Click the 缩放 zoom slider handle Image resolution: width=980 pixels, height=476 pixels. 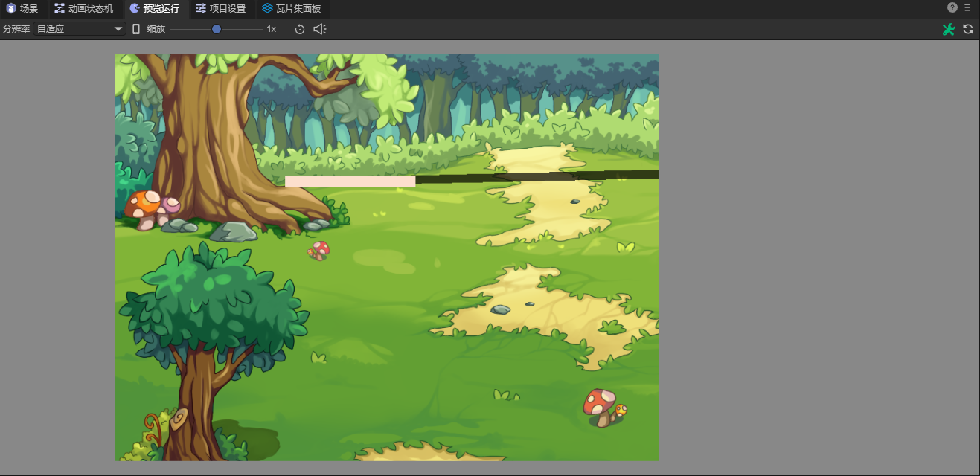(x=217, y=29)
